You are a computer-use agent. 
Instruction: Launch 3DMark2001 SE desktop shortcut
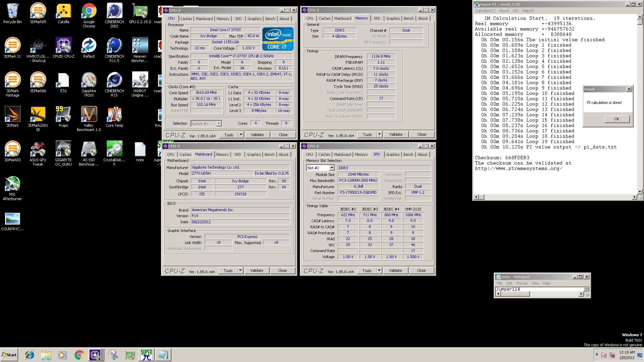coord(38,119)
